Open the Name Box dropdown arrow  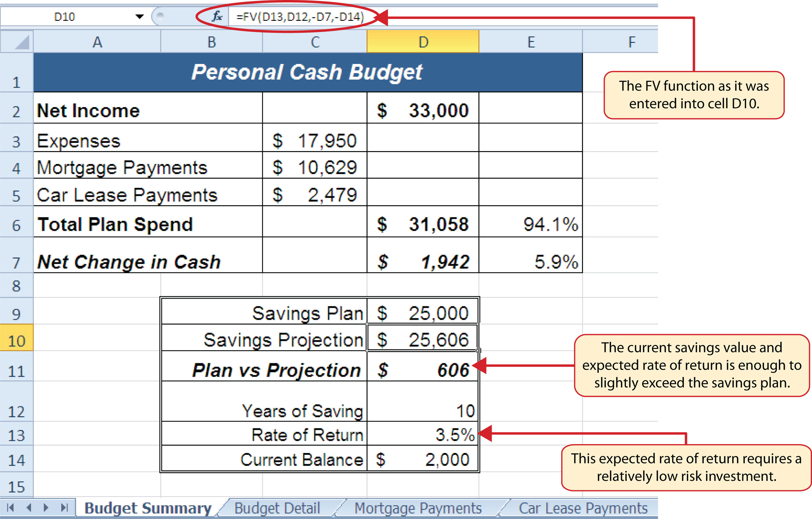point(139,16)
